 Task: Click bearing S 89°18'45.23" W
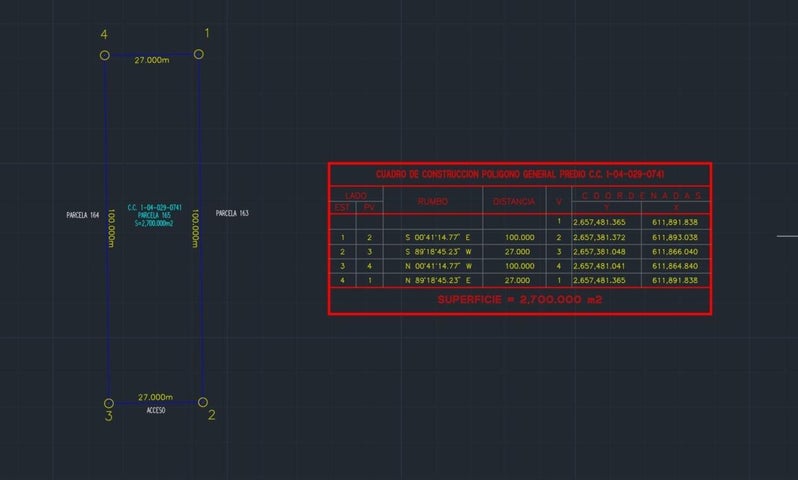click(x=438, y=251)
